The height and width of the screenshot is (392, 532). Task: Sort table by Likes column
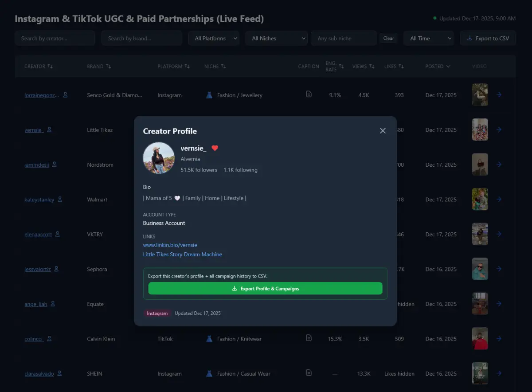[394, 67]
